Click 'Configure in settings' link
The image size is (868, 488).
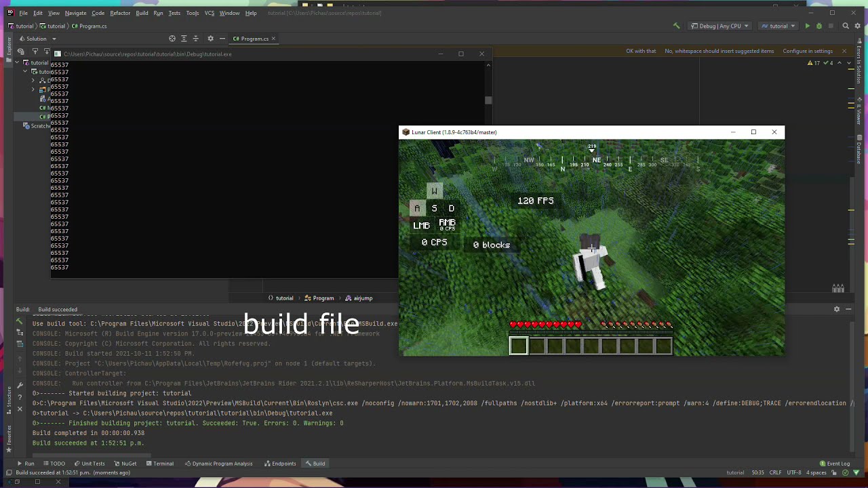808,51
